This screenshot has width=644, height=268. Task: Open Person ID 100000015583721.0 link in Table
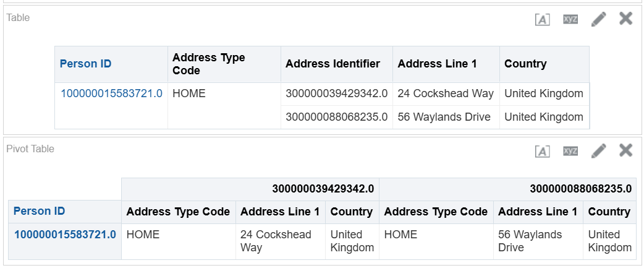[x=111, y=93]
